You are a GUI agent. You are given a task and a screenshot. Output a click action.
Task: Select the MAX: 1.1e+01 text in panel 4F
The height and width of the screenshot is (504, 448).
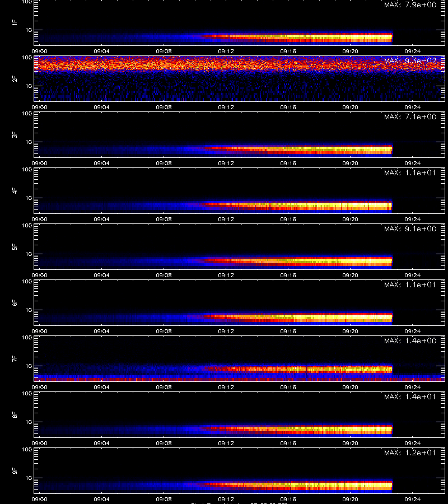point(410,172)
